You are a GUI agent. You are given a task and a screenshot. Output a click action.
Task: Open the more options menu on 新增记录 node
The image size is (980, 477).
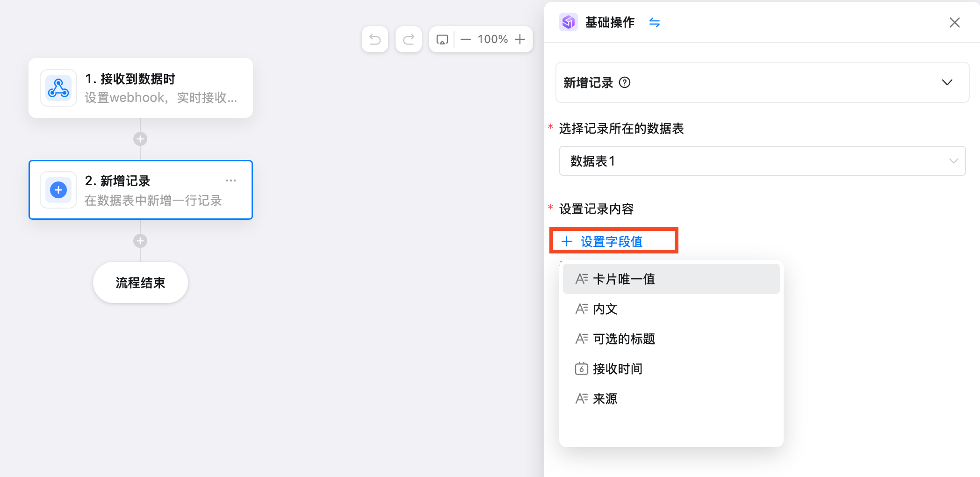click(231, 181)
